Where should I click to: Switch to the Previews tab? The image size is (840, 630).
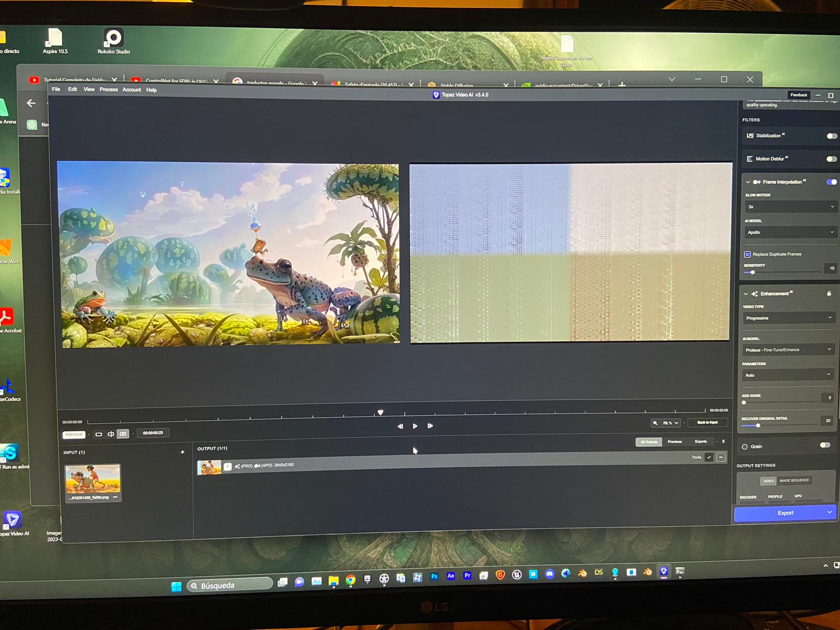click(675, 442)
